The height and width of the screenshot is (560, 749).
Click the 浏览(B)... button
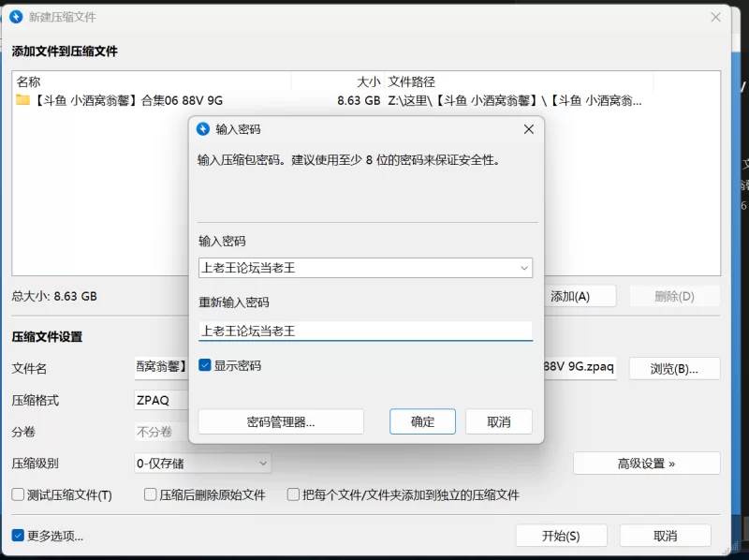pos(674,368)
